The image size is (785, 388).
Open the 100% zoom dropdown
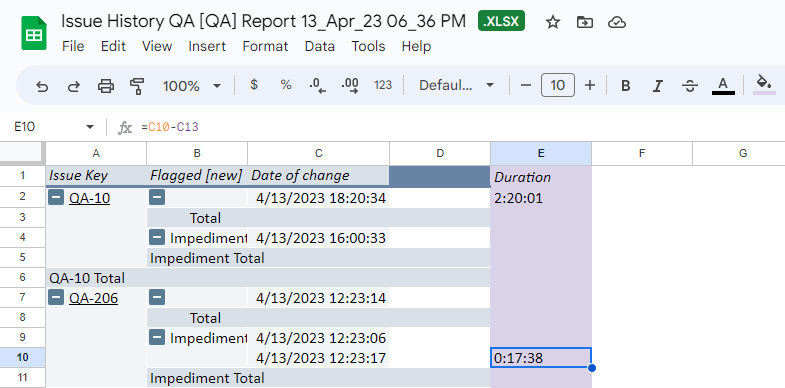[192, 86]
